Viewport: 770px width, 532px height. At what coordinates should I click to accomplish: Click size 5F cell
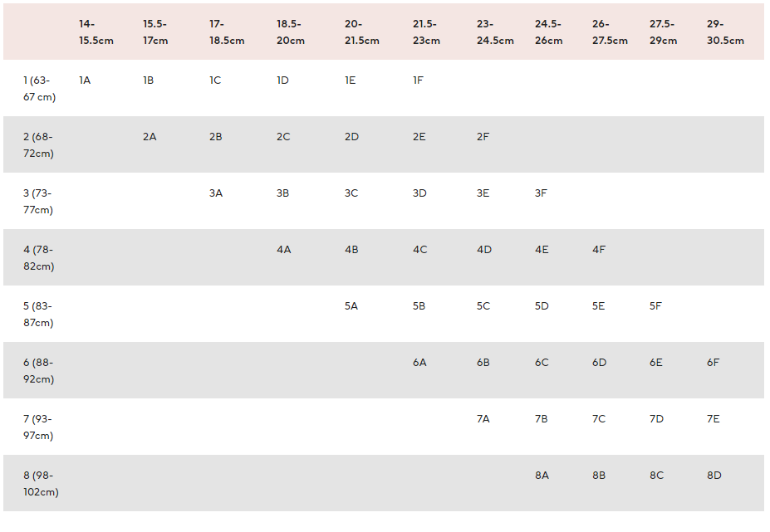655,306
